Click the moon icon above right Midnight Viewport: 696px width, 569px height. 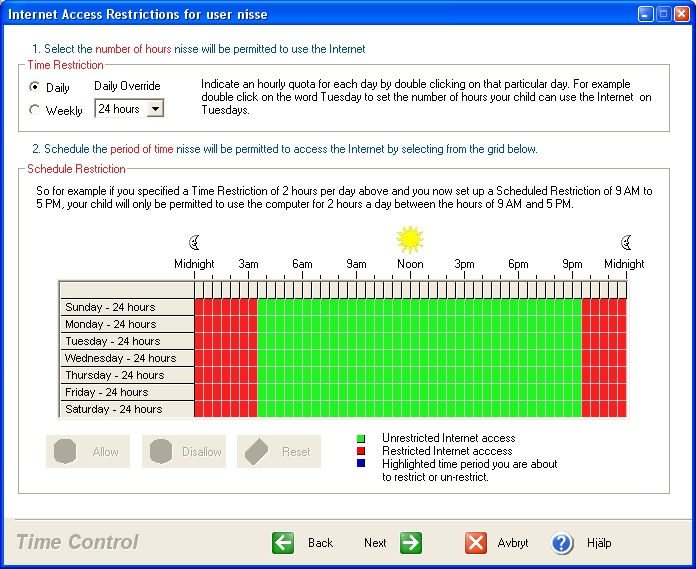[x=626, y=242]
